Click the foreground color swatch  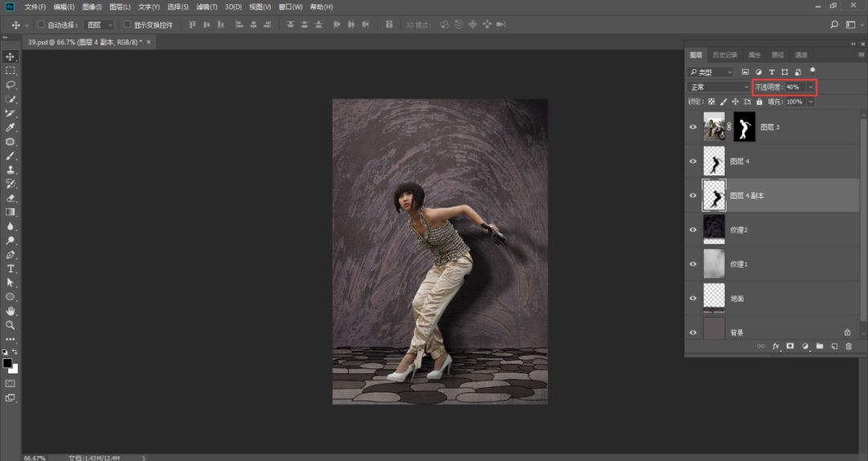pyautogui.click(x=7, y=364)
